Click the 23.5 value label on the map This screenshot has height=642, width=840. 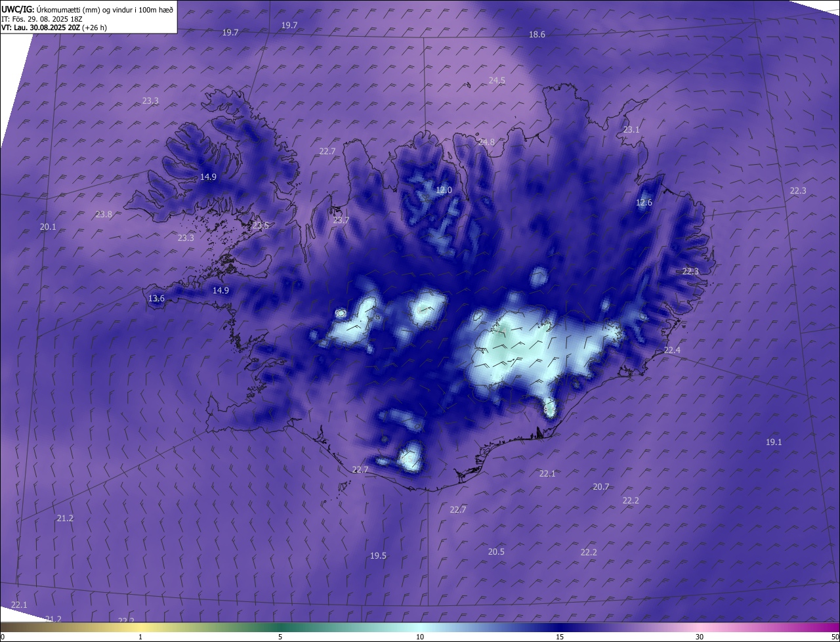click(261, 225)
